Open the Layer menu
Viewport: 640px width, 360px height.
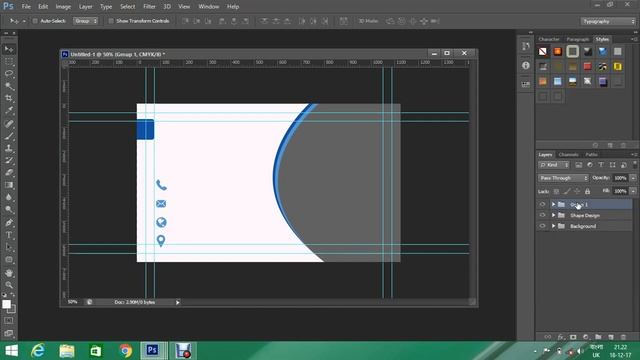85,7
